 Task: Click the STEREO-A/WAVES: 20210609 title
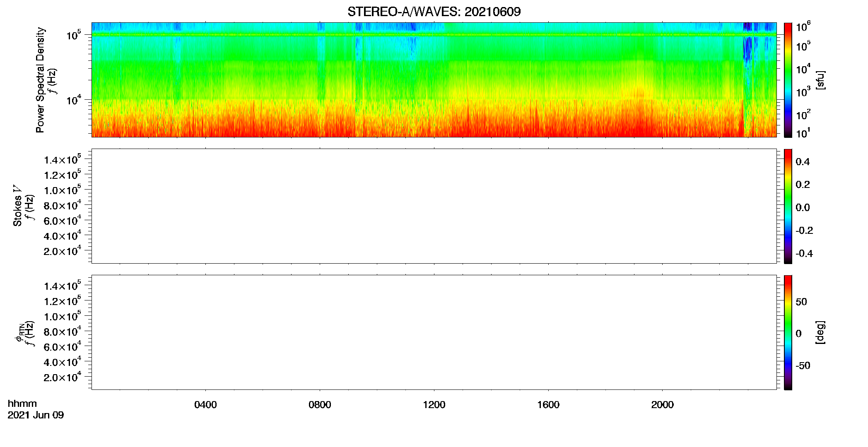434,12
